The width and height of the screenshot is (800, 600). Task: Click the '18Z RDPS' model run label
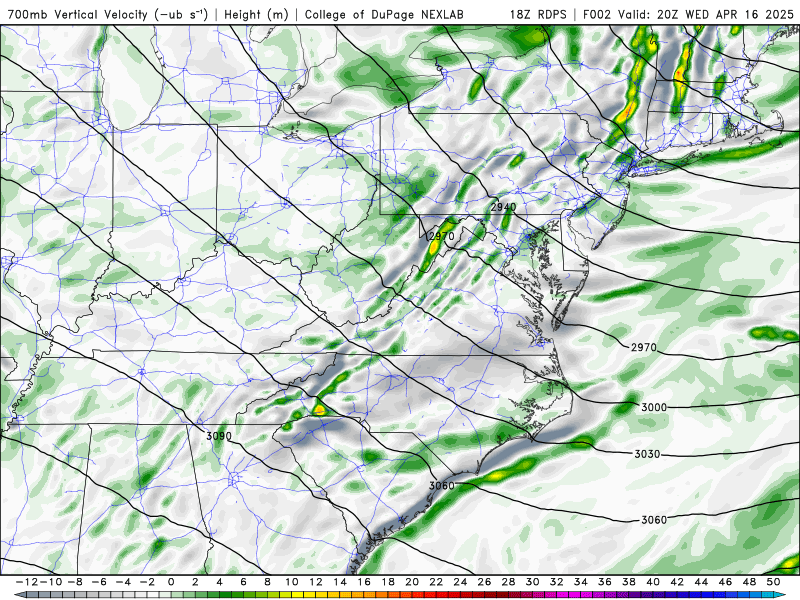coord(538,14)
